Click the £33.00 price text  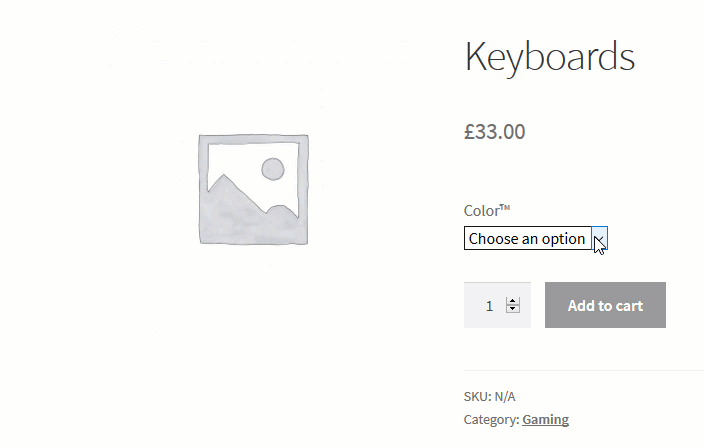coord(494,132)
